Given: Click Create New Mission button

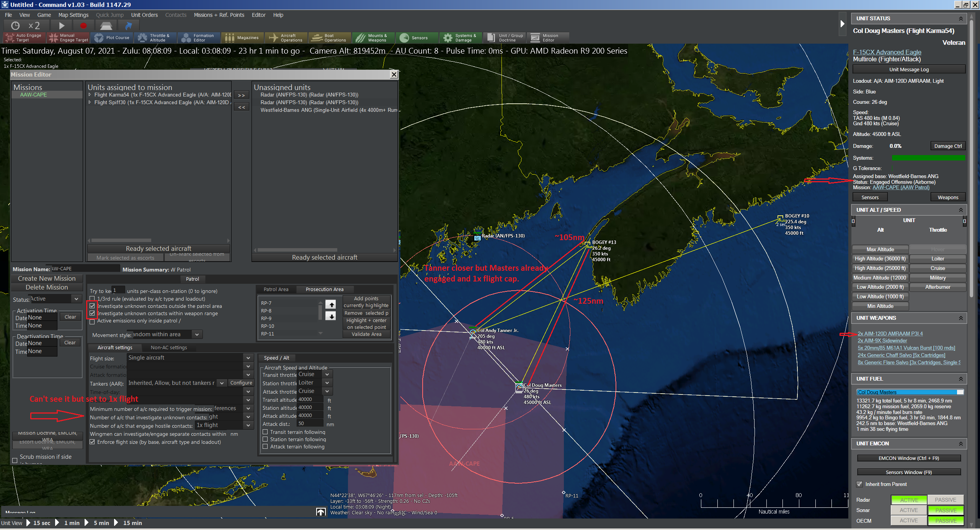Looking at the screenshot, I should coord(47,278).
